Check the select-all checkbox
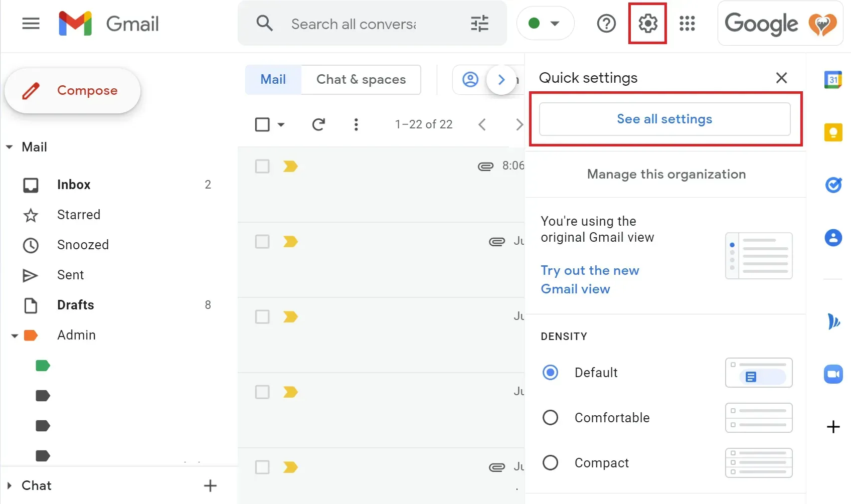Screen dimensions: 851x504 pos(262,124)
